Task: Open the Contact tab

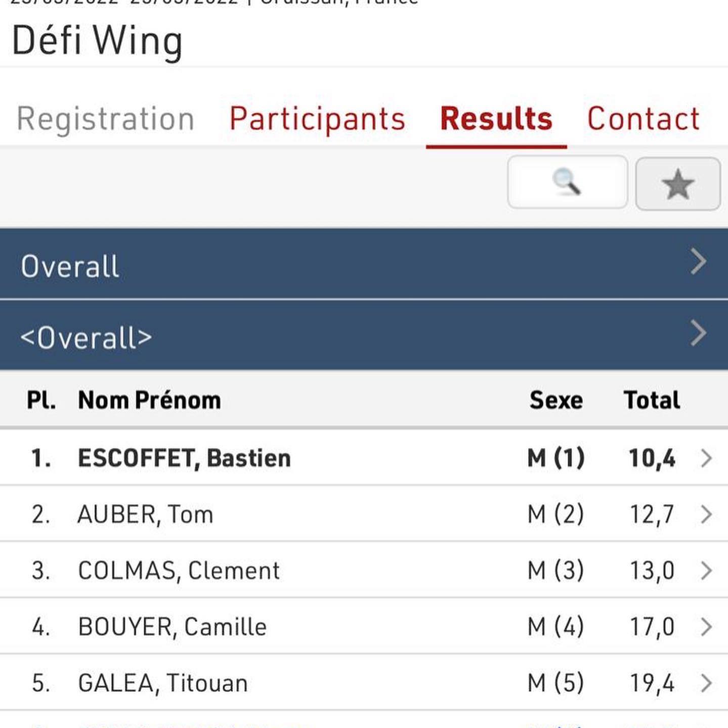Action: [x=643, y=119]
